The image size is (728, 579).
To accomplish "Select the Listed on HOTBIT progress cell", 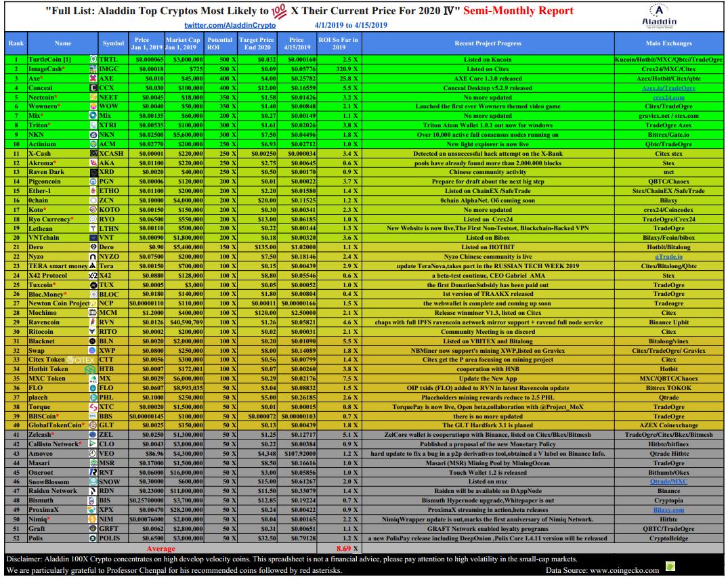I will [x=488, y=247].
